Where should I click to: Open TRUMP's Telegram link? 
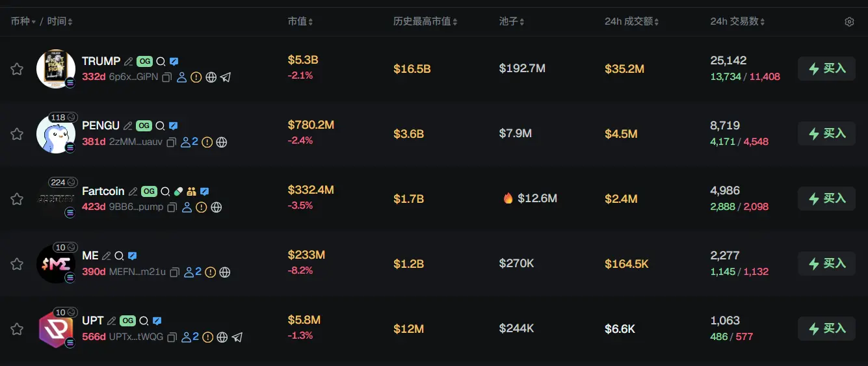point(226,77)
